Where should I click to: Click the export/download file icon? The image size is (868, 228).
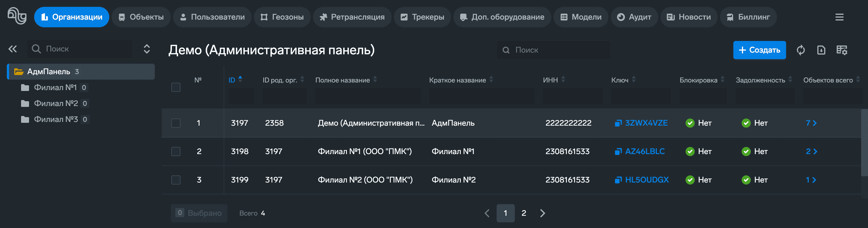[821, 50]
